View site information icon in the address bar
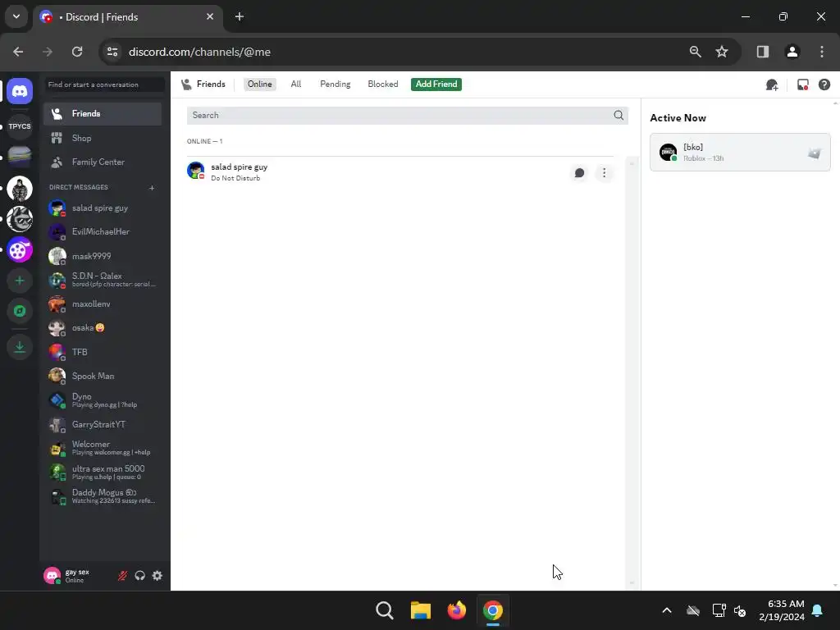The height and width of the screenshot is (630, 840). point(112,52)
